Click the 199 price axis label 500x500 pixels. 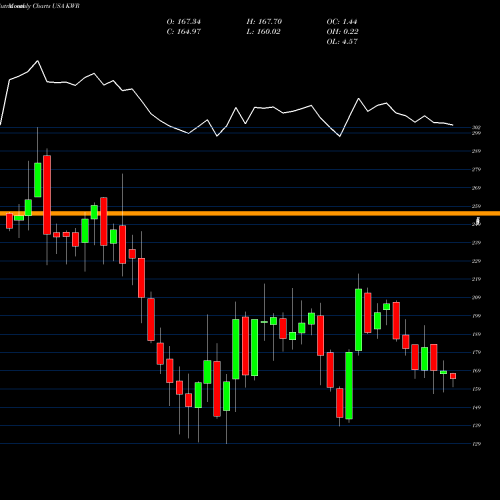[x=476, y=316]
